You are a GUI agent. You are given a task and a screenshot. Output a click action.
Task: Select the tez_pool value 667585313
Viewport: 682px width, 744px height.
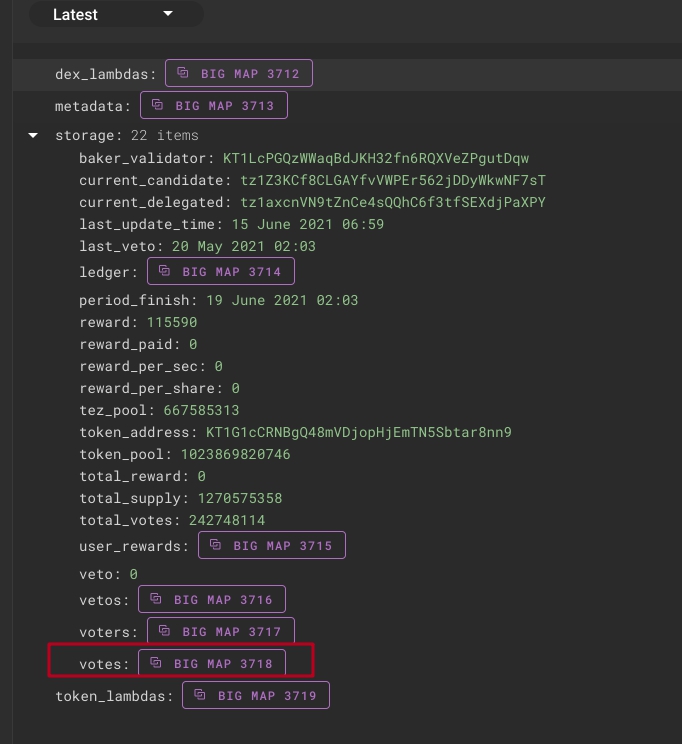(201, 410)
